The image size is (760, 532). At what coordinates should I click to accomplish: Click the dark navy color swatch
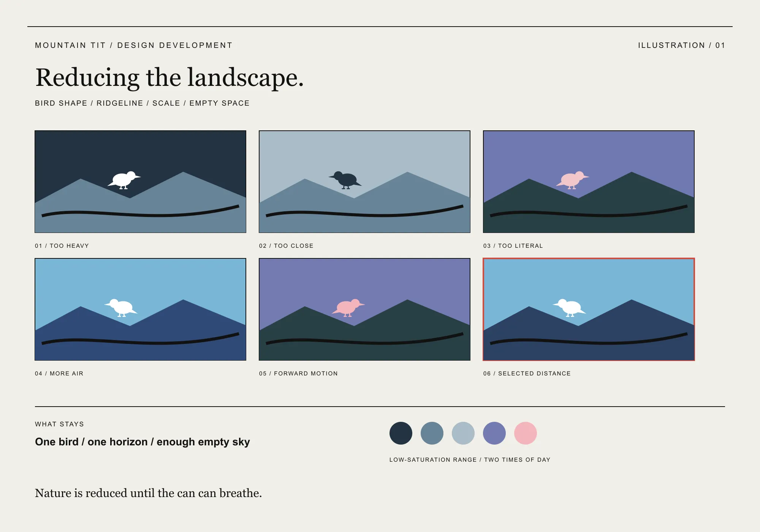401,433
